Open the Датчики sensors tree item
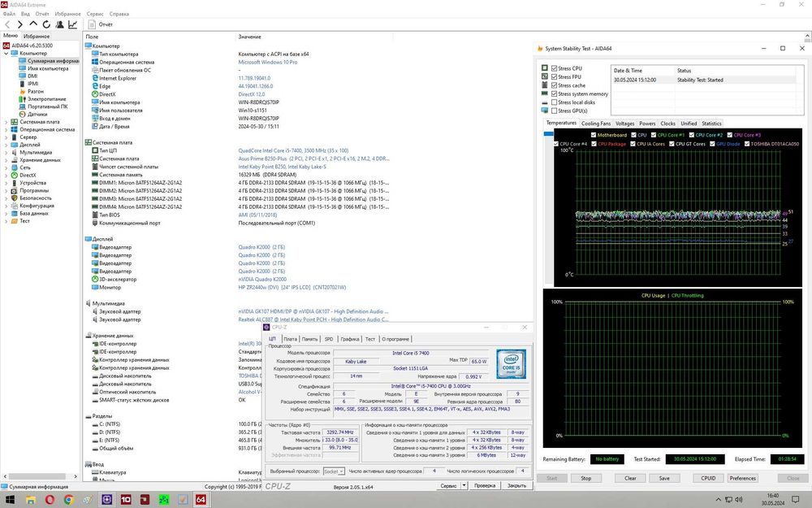812x508 pixels. 37,114
